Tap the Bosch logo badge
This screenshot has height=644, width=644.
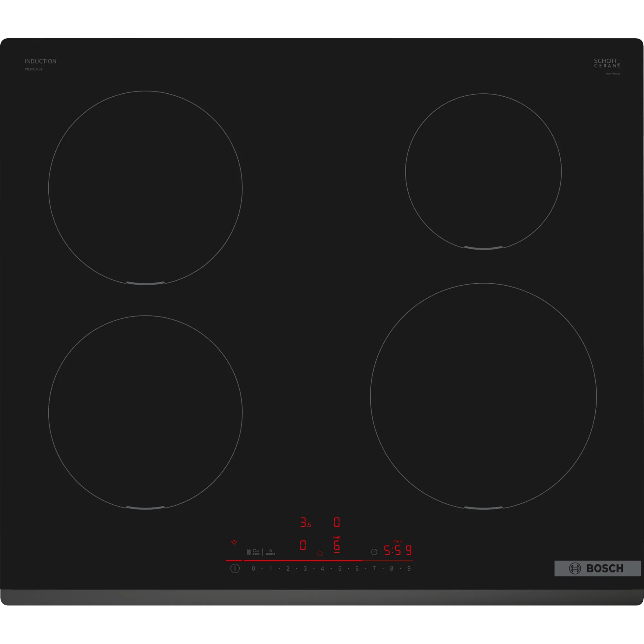tap(597, 568)
